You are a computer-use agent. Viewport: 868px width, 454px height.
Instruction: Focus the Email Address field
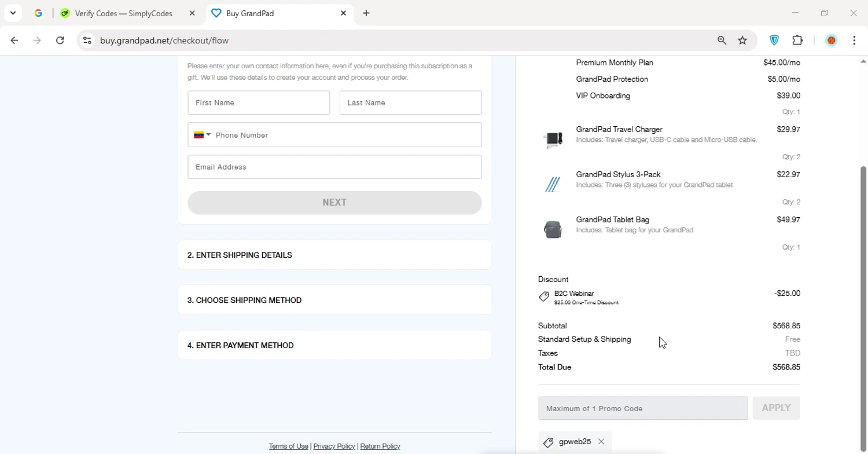pos(334,167)
